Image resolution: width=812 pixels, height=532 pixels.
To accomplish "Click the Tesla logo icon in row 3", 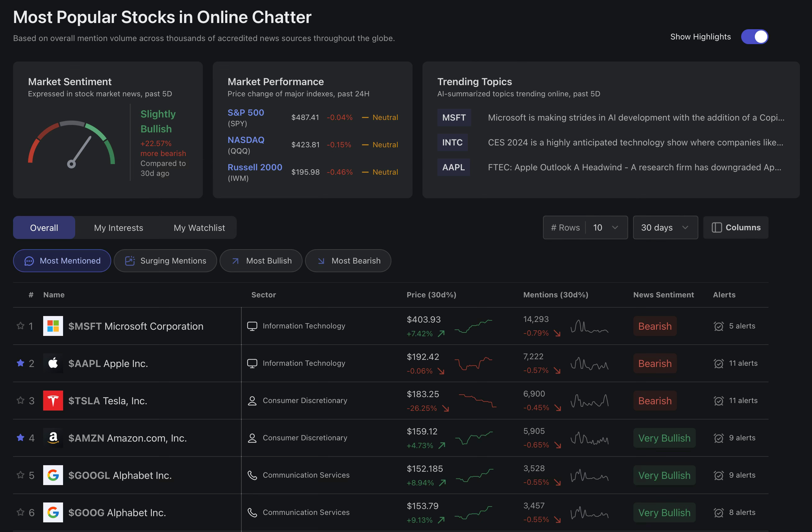I will (53, 400).
